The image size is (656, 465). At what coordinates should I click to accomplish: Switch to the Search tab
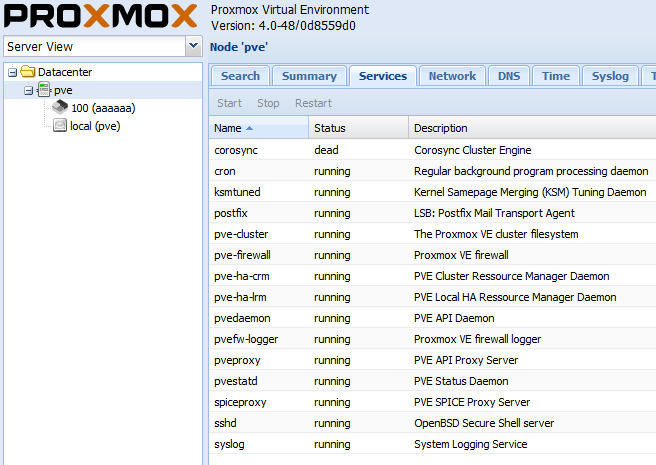[240, 76]
